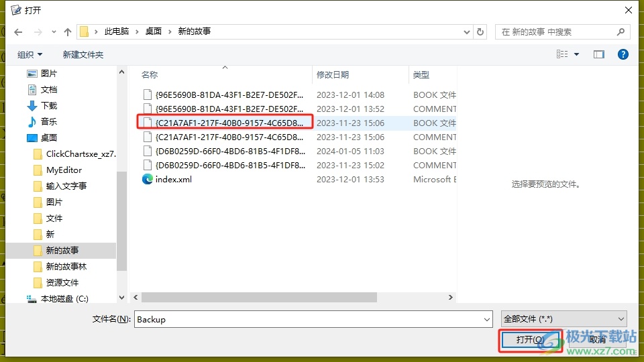Open 输入文字事 folder in tree

(60, 186)
